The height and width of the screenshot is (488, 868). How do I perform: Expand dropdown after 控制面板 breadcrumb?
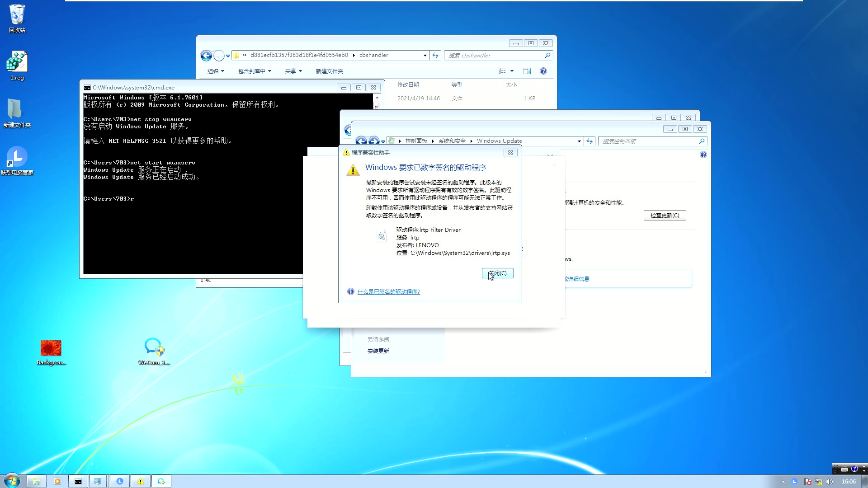(433, 141)
